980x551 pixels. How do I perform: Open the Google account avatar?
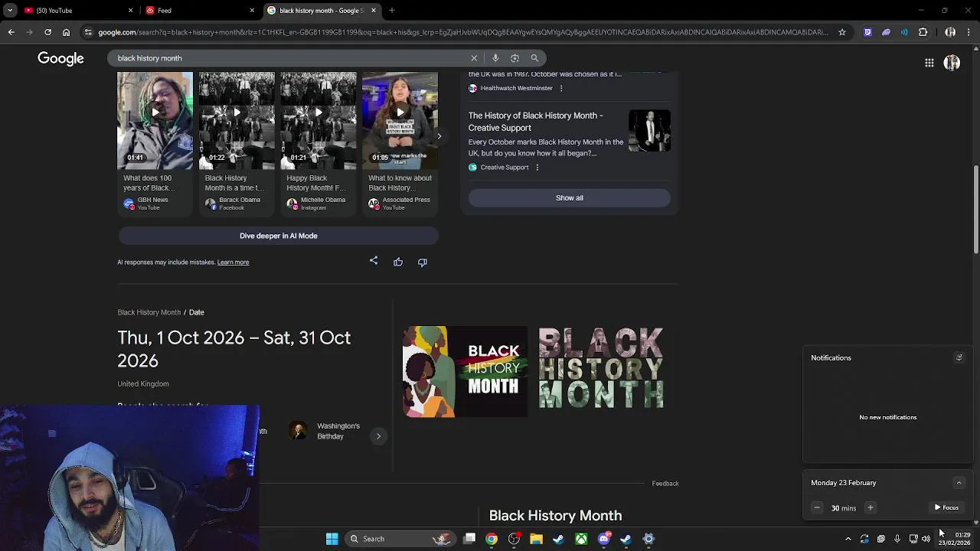click(x=952, y=63)
